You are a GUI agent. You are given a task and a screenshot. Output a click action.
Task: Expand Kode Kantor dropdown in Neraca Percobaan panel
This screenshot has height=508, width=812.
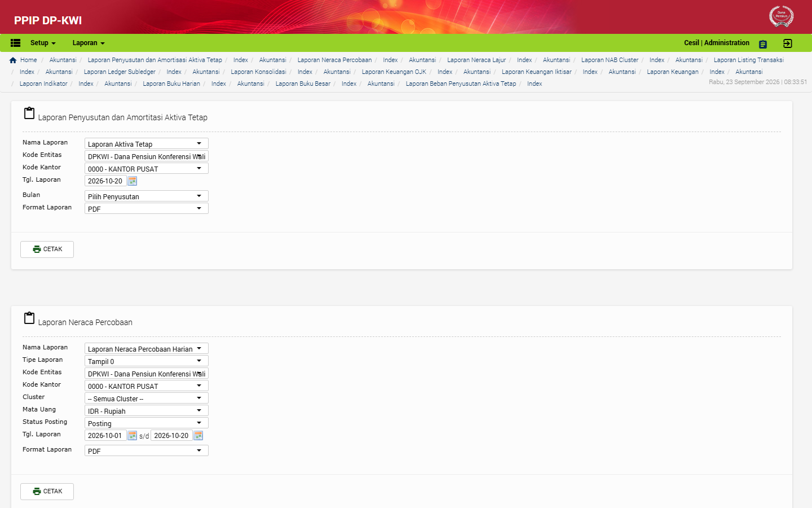point(147,386)
